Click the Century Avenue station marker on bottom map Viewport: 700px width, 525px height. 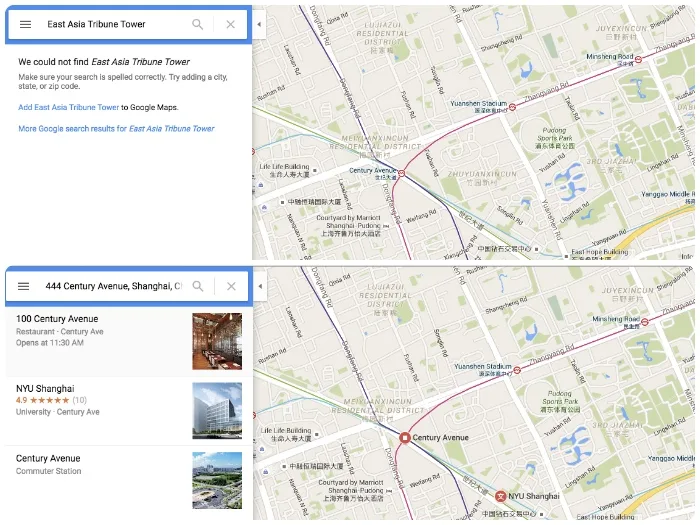tap(405, 438)
